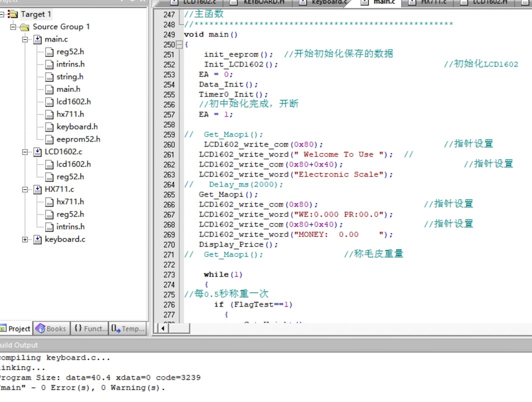Click the keyboard.c source file icon

(37, 239)
